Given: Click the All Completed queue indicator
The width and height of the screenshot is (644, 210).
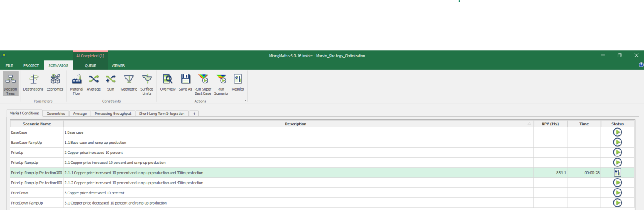Looking at the screenshot, I should pos(90,56).
